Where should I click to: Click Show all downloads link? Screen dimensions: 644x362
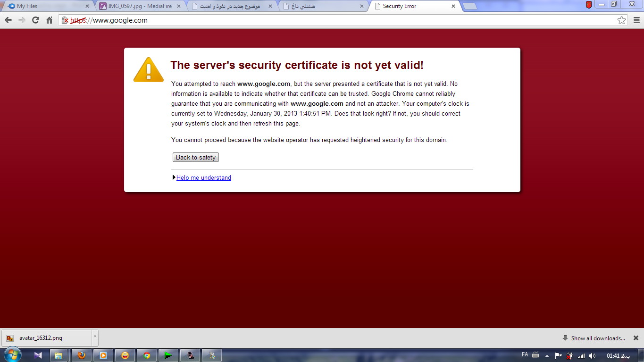598,338
